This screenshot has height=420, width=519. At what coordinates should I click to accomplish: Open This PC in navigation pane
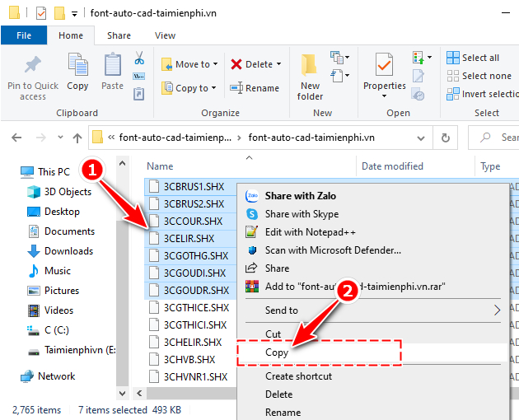point(45,172)
